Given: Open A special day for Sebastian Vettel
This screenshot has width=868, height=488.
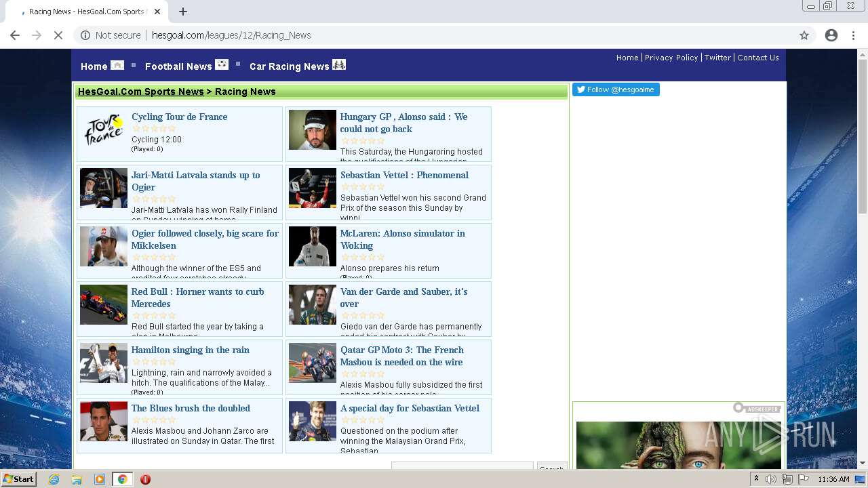Looking at the screenshot, I should coord(410,408).
